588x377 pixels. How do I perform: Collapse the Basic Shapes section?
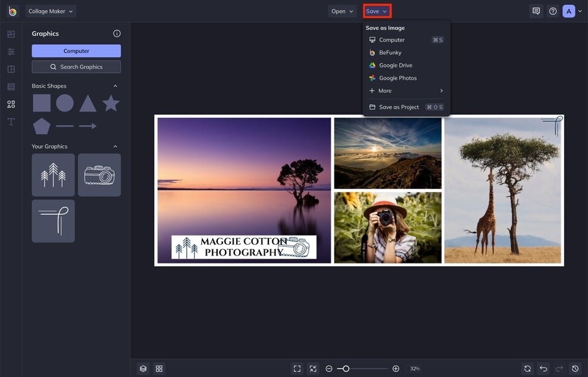115,85
